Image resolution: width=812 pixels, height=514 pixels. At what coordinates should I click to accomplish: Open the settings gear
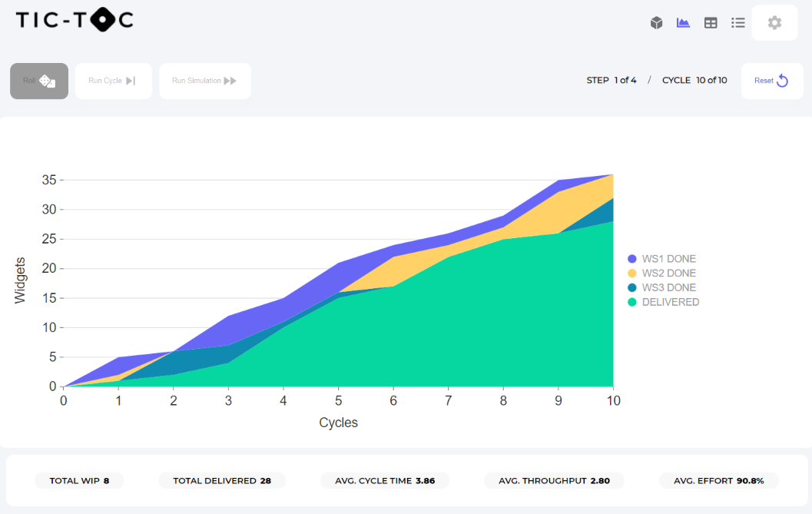[774, 23]
